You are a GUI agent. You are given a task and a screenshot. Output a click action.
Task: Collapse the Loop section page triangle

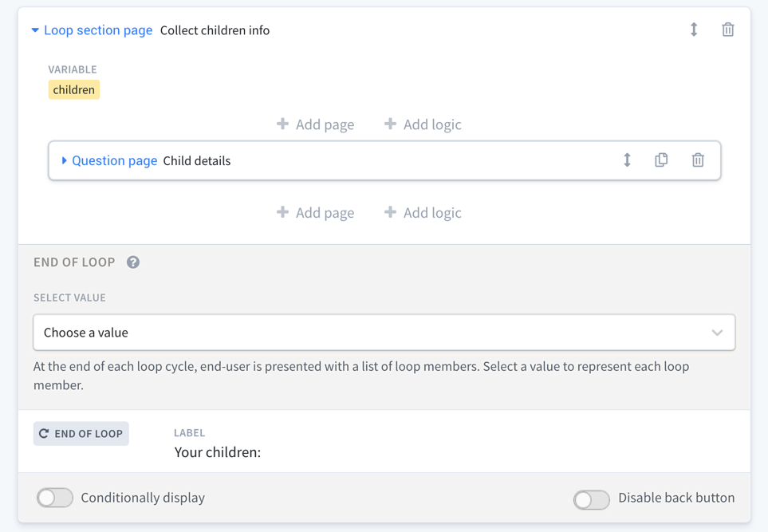click(x=35, y=30)
